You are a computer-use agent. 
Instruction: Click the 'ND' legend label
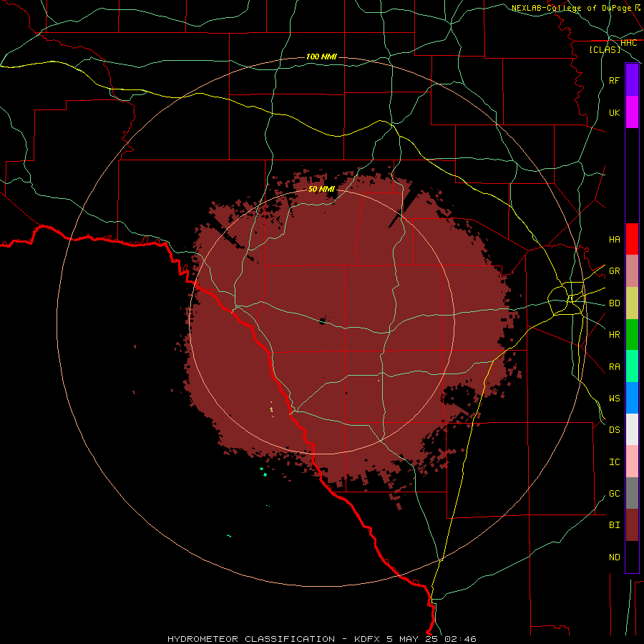click(614, 557)
